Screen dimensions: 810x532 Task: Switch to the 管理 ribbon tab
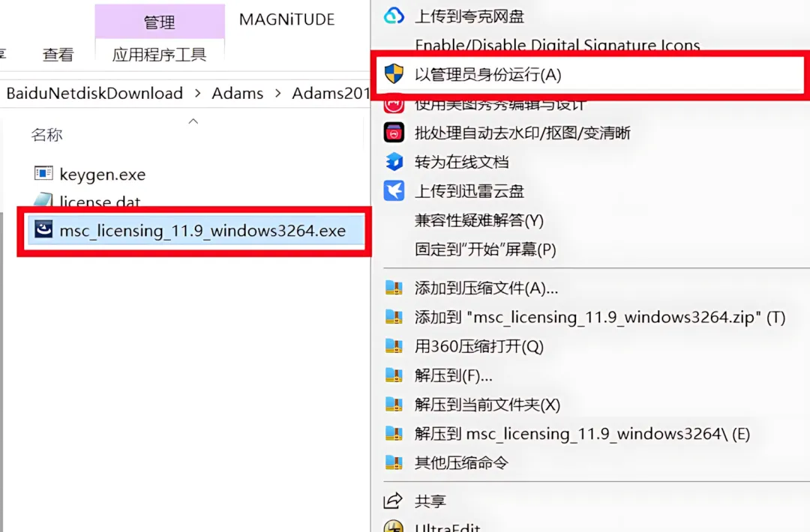click(160, 22)
